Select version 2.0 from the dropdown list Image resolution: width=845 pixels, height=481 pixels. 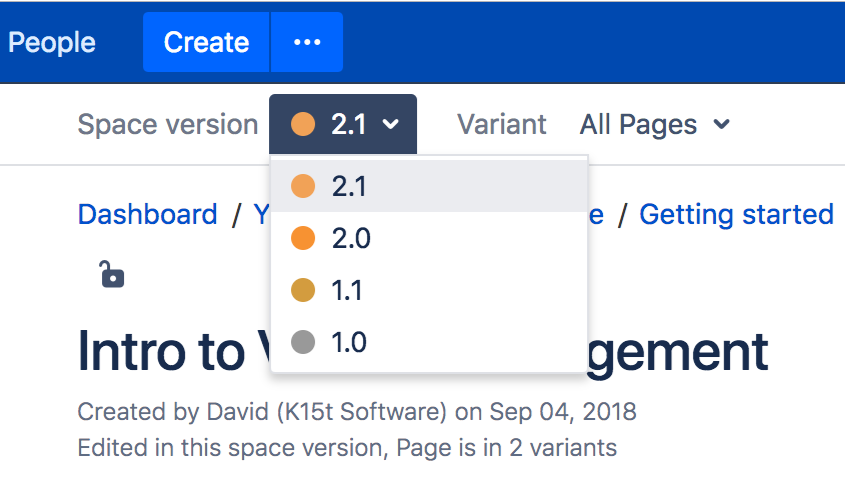click(351, 238)
